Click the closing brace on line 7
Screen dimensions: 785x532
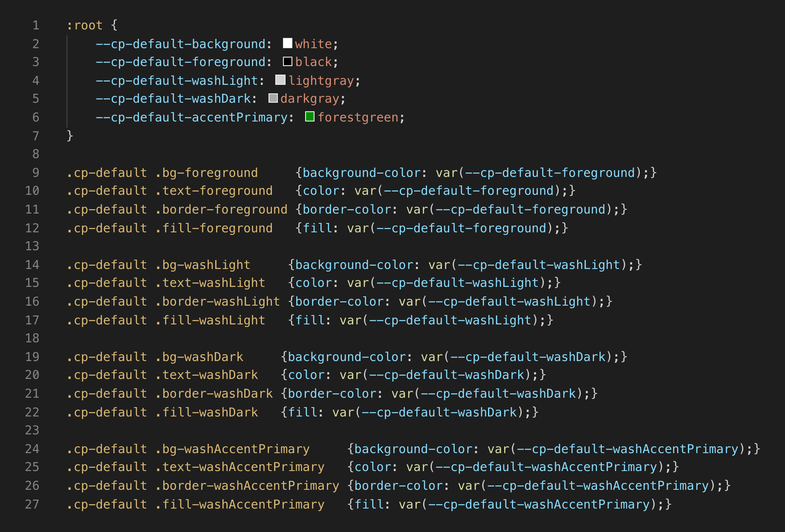[69, 136]
